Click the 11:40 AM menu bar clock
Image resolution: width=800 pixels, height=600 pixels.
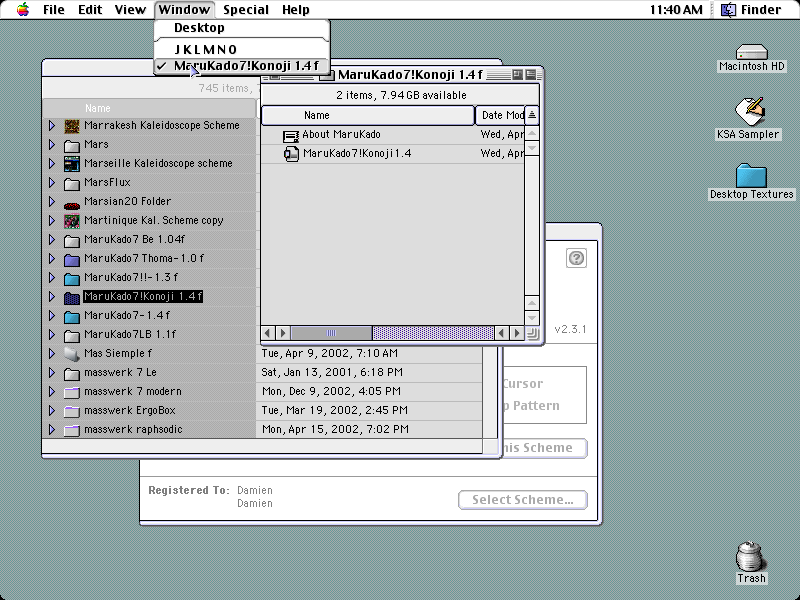coord(676,10)
